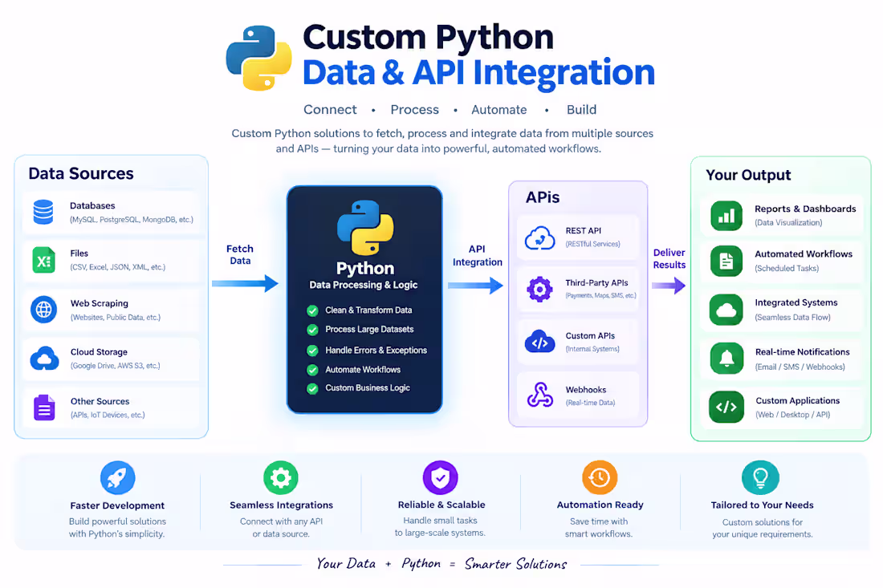Click the "Your Output" panel heading
The height and width of the screenshot is (588, 883).
tap(748, 175)
